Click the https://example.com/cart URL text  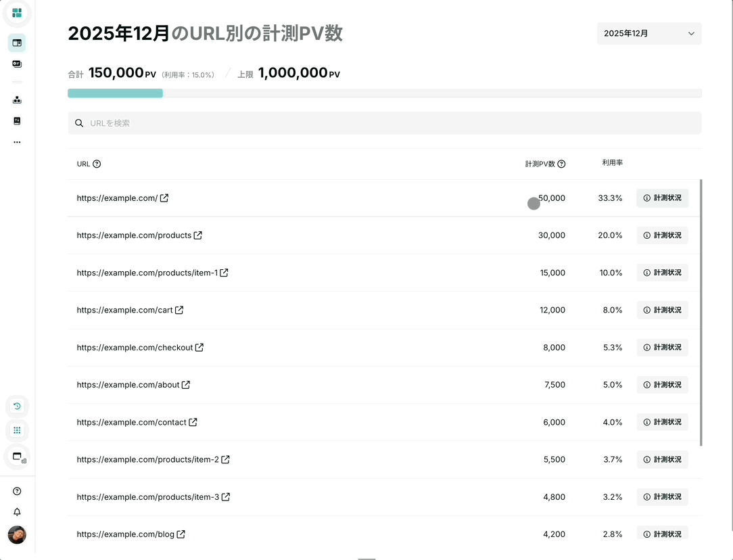pyautogui.click(x=125, y=310)
